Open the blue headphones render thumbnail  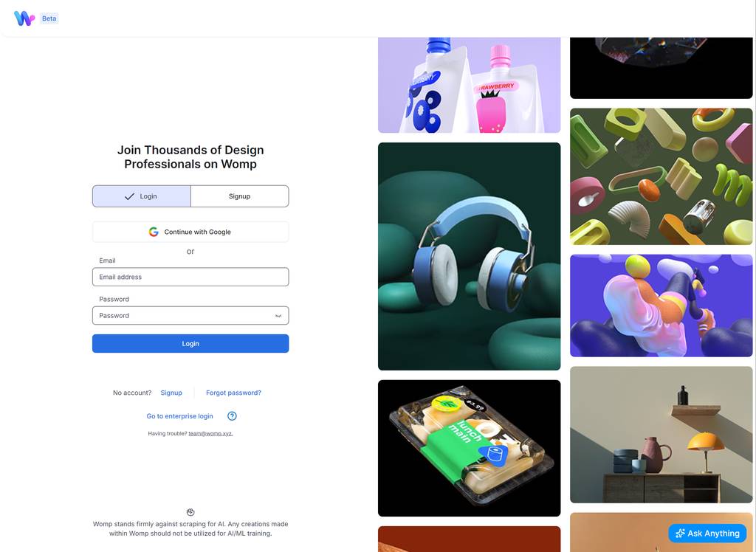tap(469, 257)
